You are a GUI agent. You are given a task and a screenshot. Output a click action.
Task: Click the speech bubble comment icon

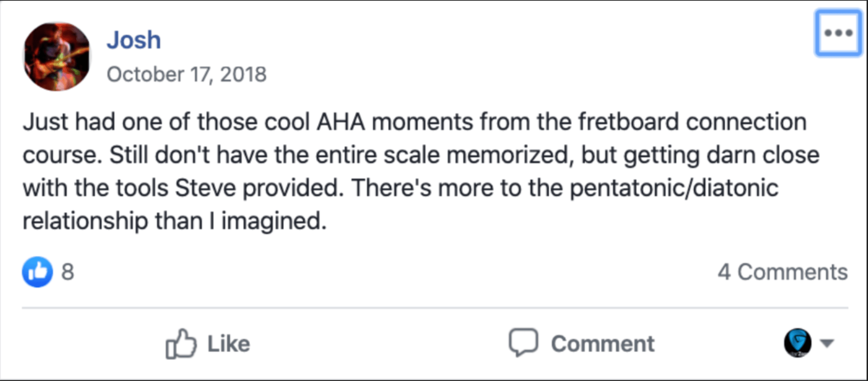click(x=523, y=343)
